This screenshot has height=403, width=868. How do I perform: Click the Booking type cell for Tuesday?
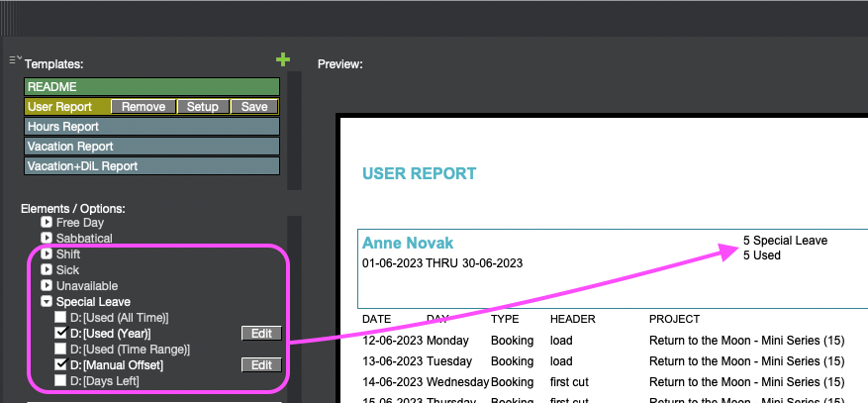click(x=512, y=361)
